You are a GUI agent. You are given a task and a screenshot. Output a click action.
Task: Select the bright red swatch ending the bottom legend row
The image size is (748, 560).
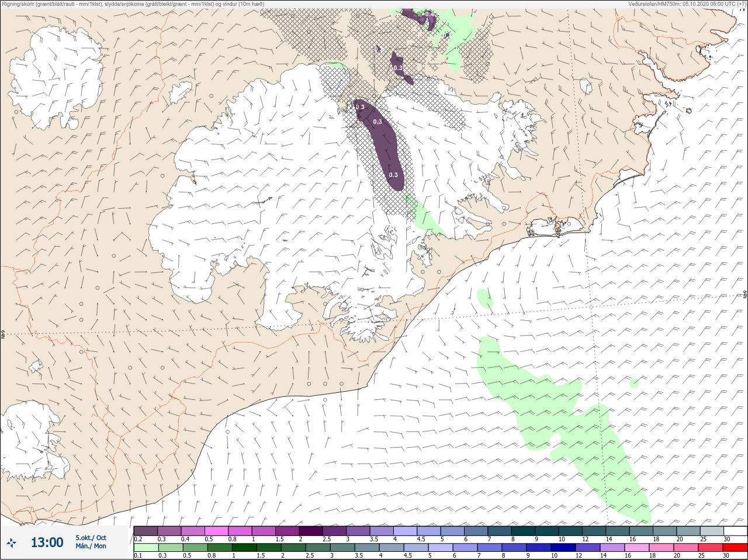[735, 548]
